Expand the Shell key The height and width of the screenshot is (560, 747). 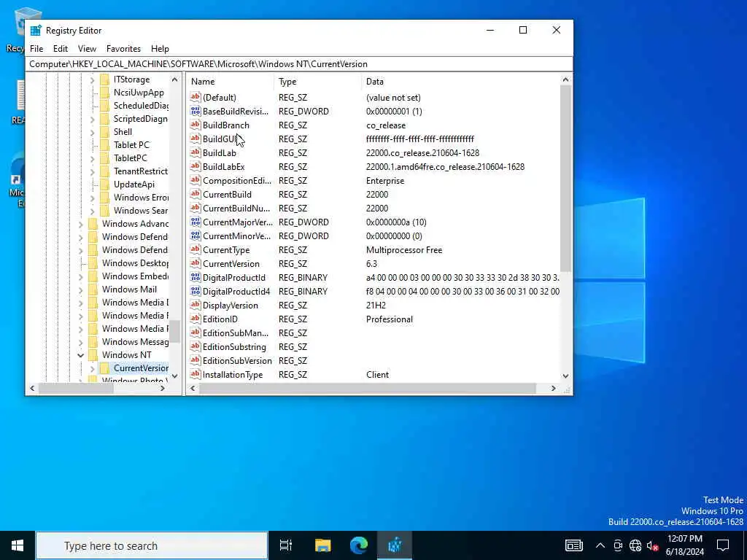tap(93, 133)
